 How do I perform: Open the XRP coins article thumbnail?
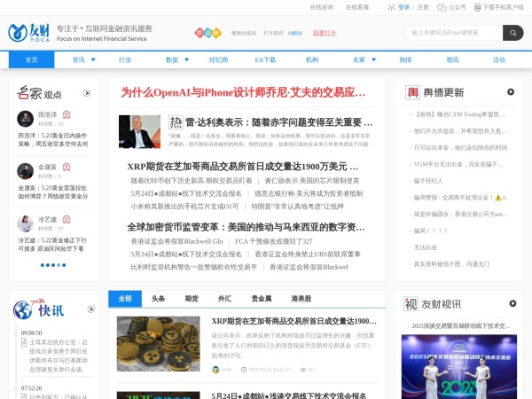(159, 344)
